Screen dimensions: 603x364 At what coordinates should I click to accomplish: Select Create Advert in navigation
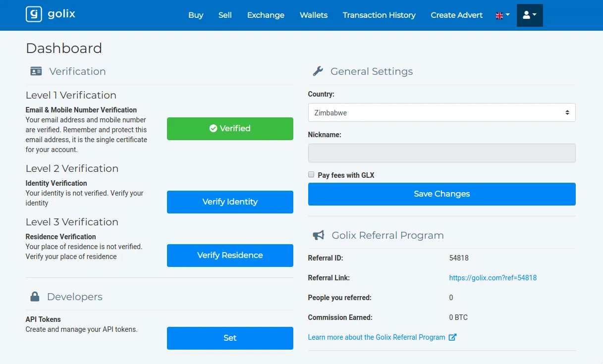point(456,15)
